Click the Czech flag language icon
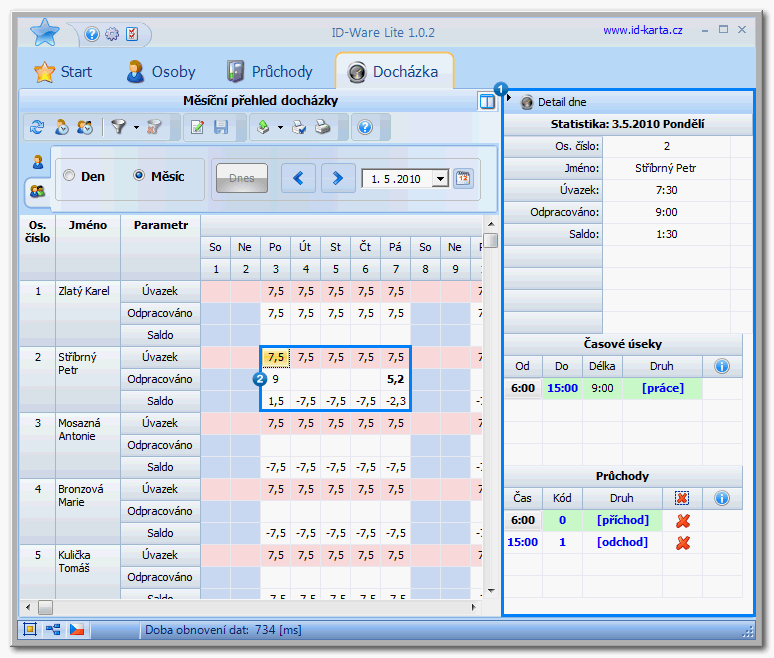The image size is (774, 658). click(77, 629)
